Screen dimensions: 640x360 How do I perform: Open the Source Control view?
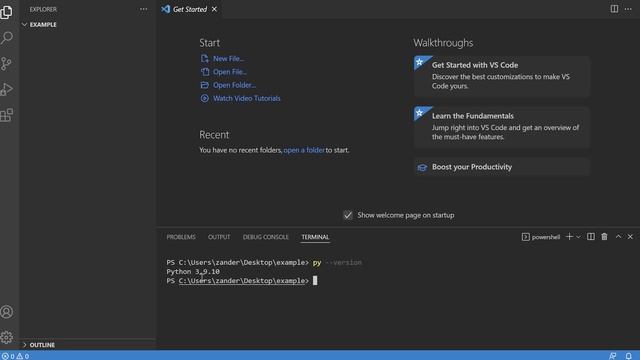pyautogui.click(x=7, y=64)
